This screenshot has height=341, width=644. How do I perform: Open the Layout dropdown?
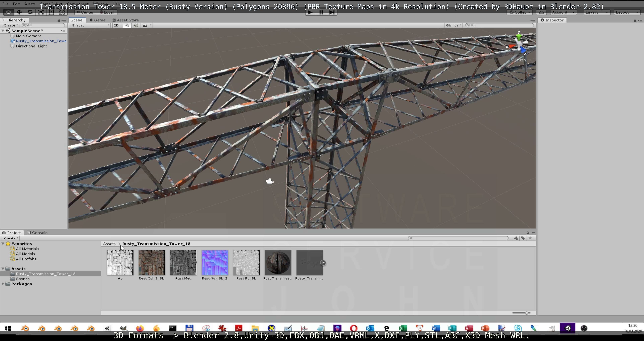tap(627, 12)
